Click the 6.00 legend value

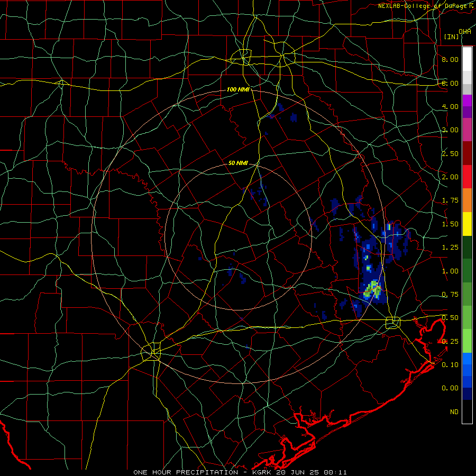tap(450, 83)
